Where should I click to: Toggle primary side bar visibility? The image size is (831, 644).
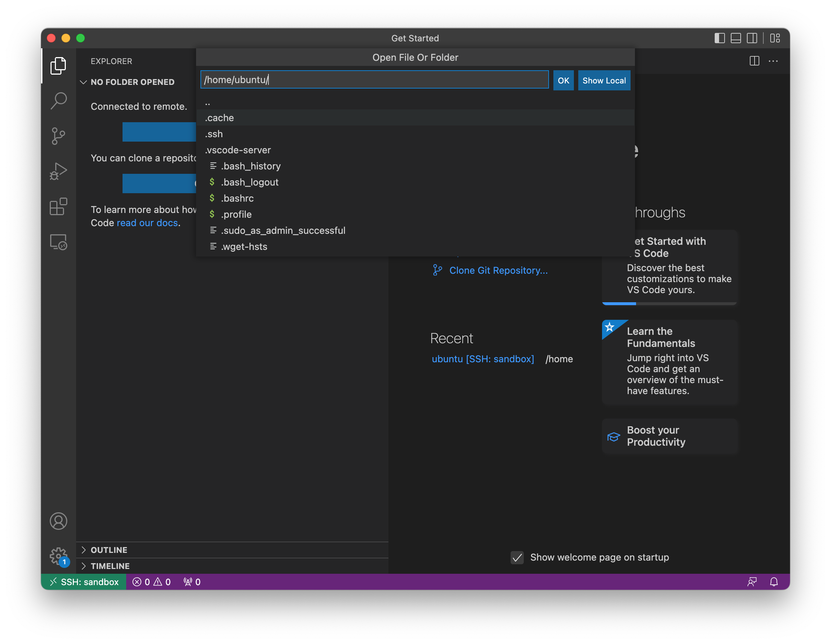[719, 38]
